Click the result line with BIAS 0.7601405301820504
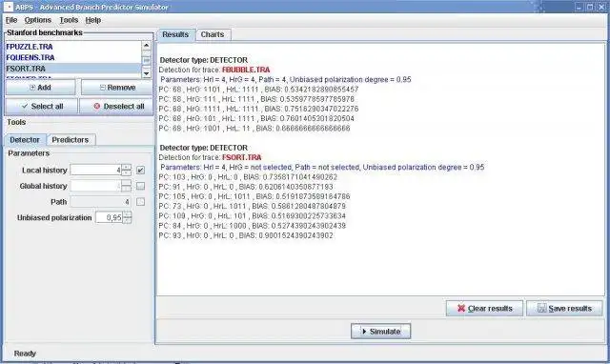Screen dimensions: 610x364 [256, 118]
